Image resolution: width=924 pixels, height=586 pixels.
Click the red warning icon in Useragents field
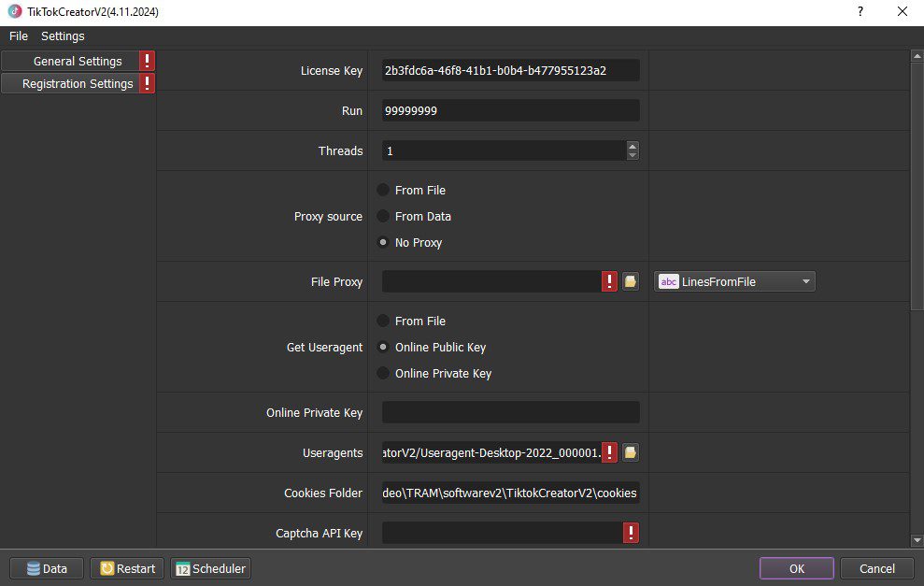click(609, 452)
